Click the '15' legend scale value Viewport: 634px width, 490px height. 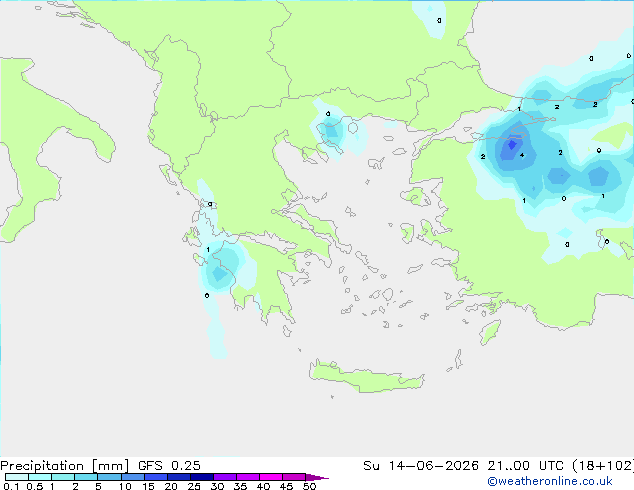click(148, 486)
